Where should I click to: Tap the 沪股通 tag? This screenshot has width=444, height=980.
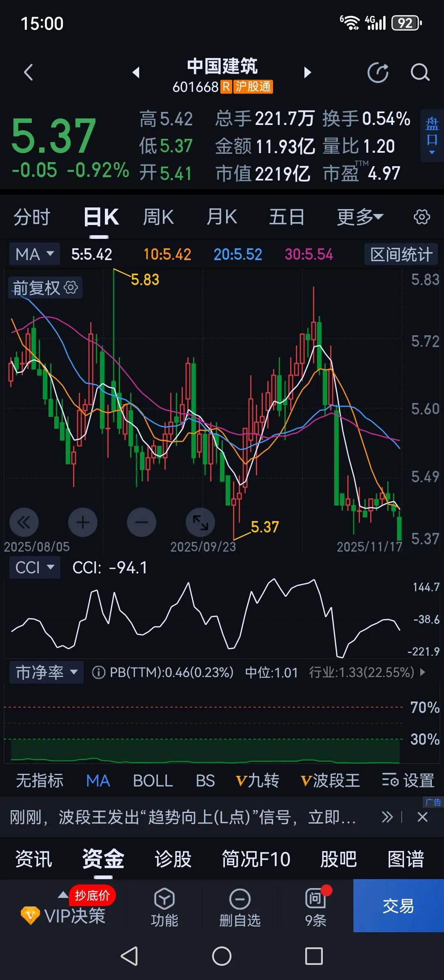[253, 87]
